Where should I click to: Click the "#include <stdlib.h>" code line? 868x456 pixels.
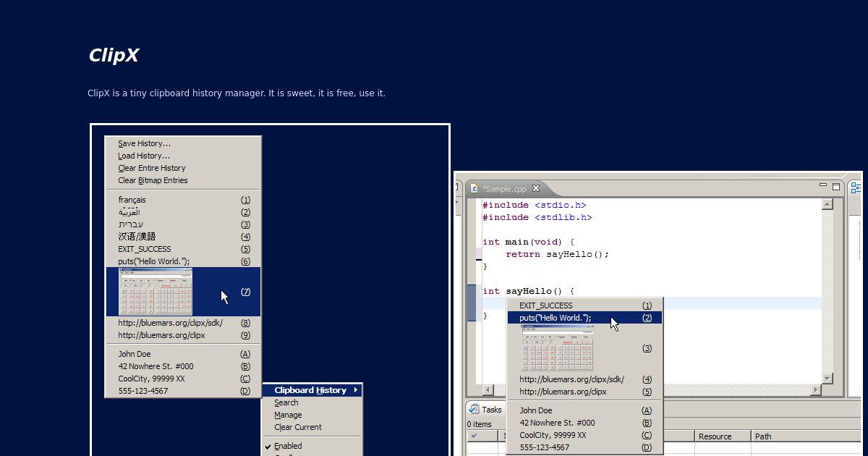click(x=537, y=217)
